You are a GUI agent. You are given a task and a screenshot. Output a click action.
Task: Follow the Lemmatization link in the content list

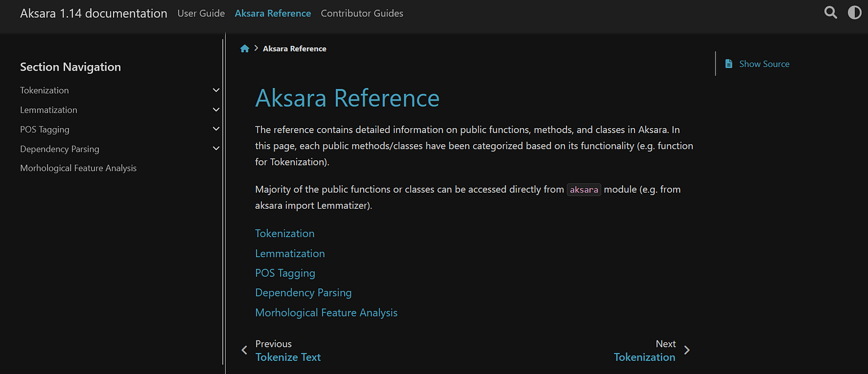pos(290,253)
